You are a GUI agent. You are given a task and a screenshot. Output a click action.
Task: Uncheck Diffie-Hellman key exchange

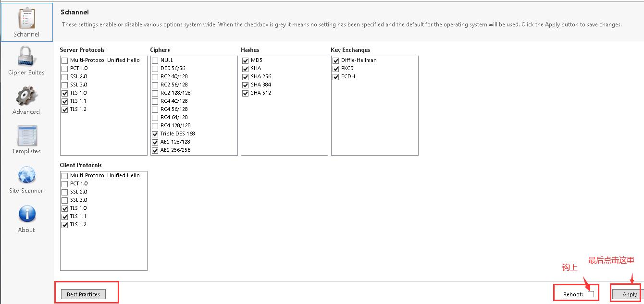(x=335, y=61)
